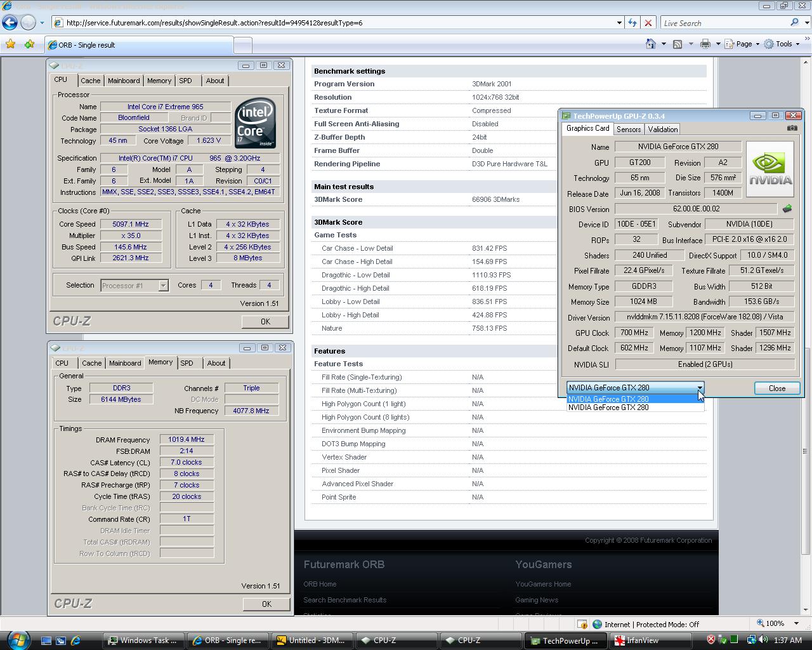812x650 pixels.
Task: Click OK in the lower CPU-Z Memory window
Action: click(x=266, y=604)
